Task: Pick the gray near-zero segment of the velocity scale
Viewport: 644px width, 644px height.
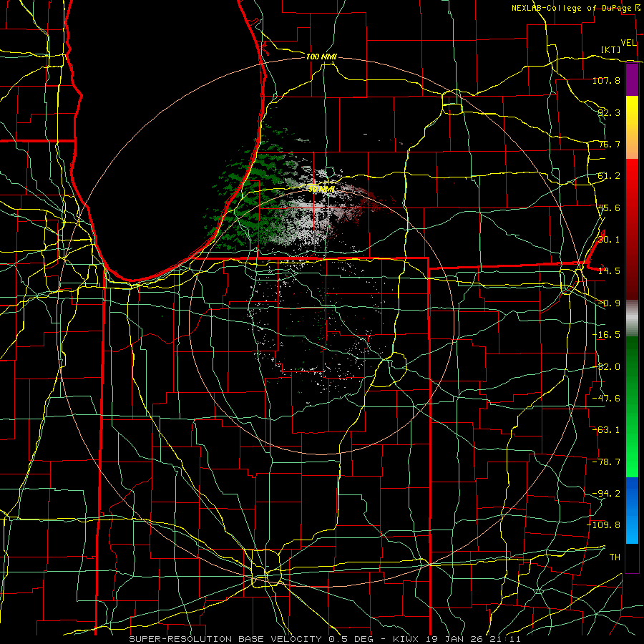Action: click(x=632, y=318)
